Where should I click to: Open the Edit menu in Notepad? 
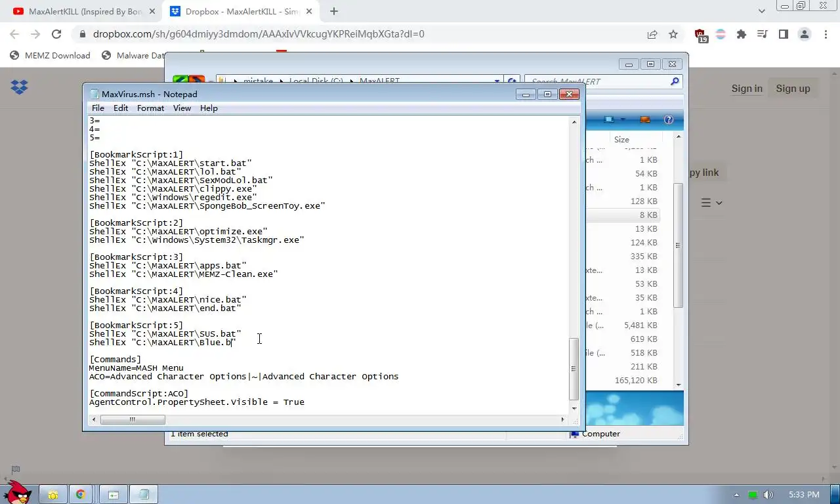pyautogui.click(x=121, y=108)
